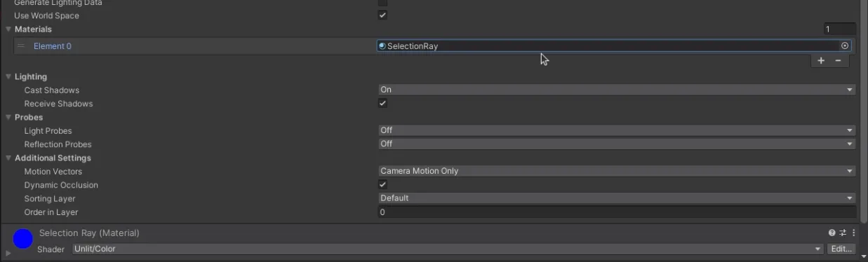Viewport: 868px width, 262px height.
Task: Click the Light Probes label
Action: tap(48, 131)
